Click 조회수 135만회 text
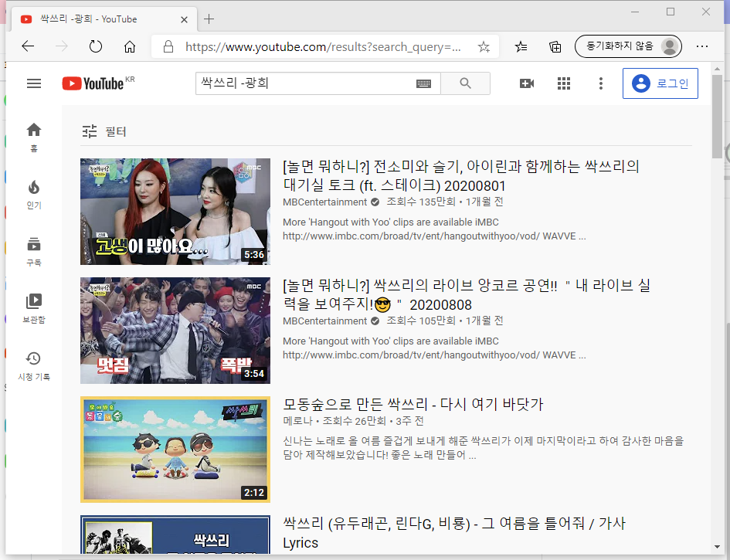 pyautogui.click(x=421, y=202)
